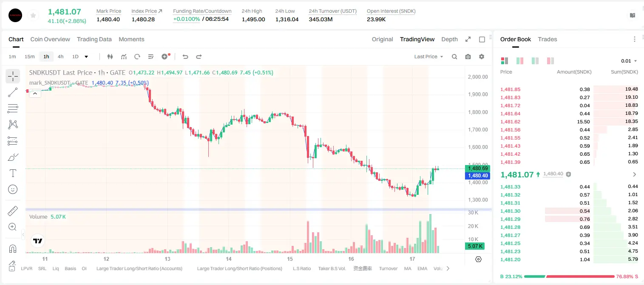Select the text annotation tool

coord(13,173)
